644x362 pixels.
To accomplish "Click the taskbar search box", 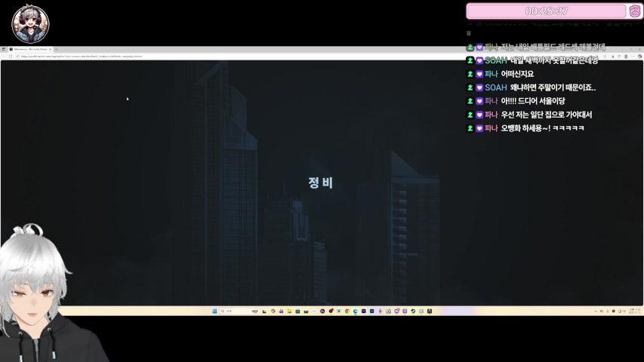I will click(x=240, y=311).
